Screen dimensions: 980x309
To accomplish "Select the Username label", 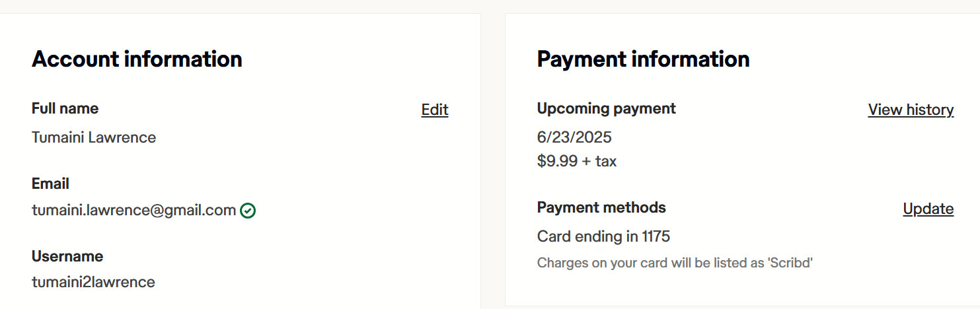I will click(67, 256).
